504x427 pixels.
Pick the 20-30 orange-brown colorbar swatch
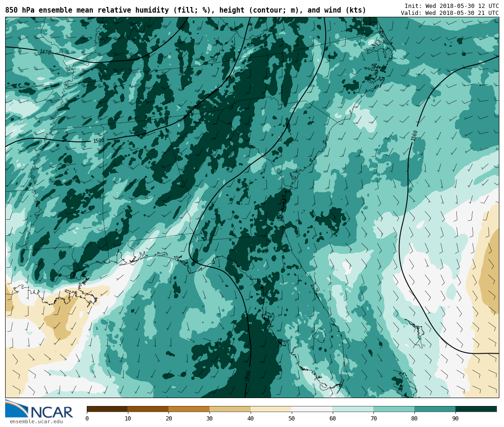[189, 409]
